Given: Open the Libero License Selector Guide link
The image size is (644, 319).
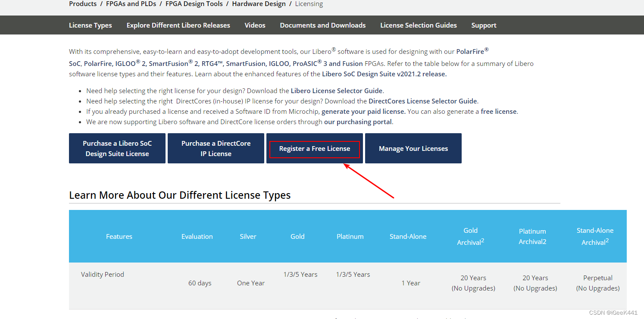Looking at the screenshot, I should pyautogui.click(x=337, y=91).
